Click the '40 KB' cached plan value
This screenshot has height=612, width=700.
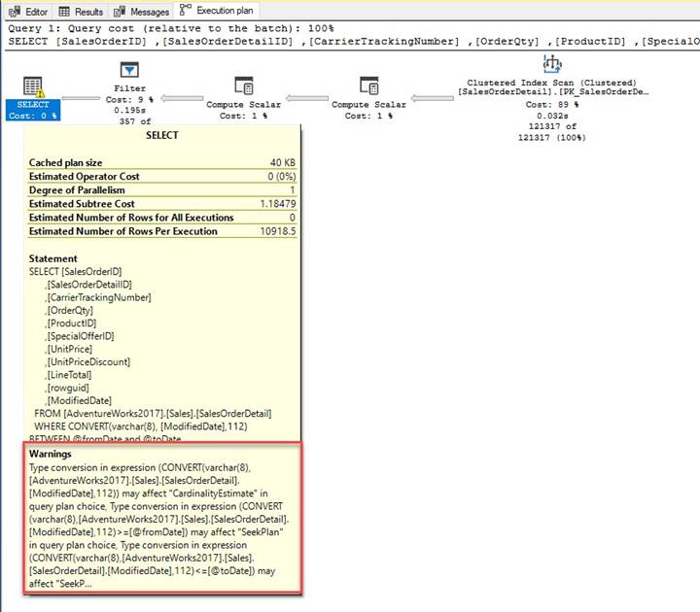tap(283, 163)
